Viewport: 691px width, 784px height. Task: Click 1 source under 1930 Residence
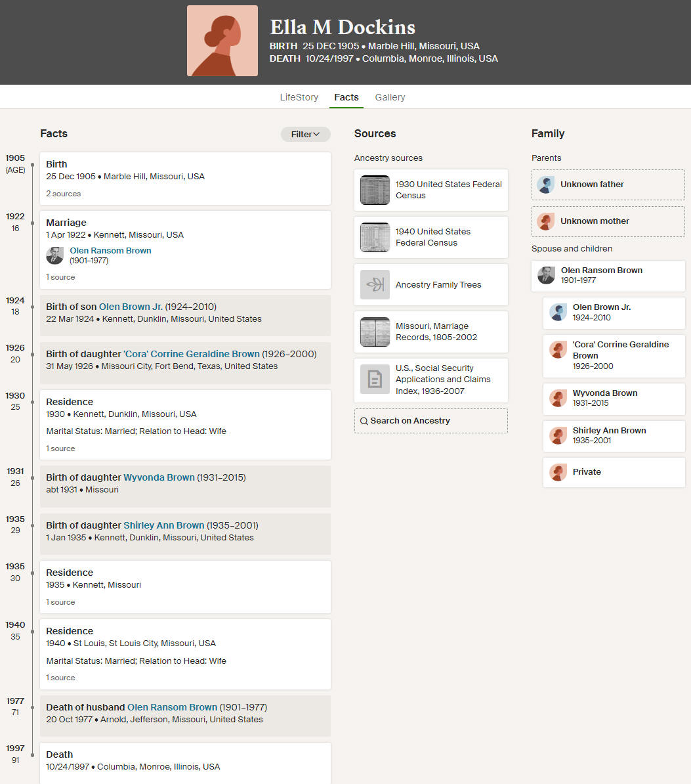pyautogui.click(x=60, y=448)
